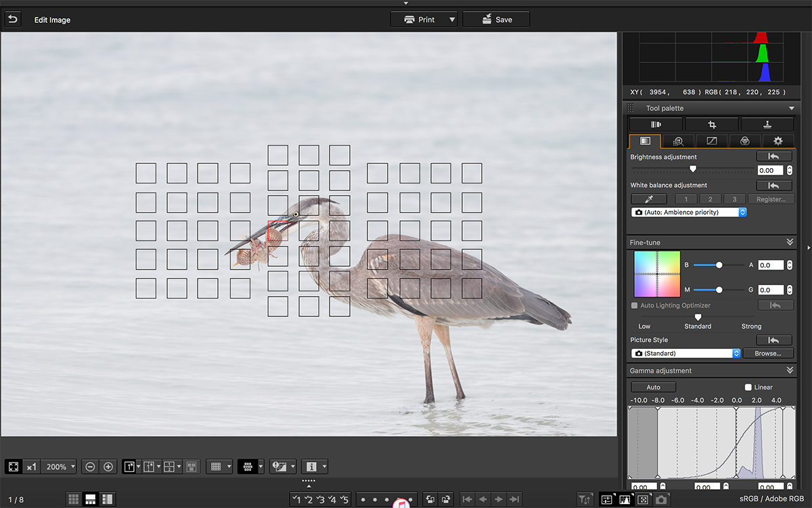Collapse the Gamma adjustment section
This screenshot has height=508, width=812.
[790, 371]
